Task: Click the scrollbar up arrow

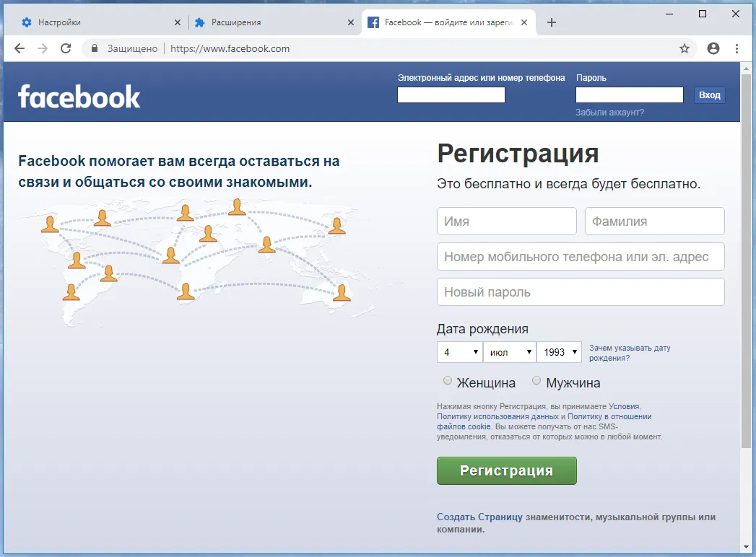Action: (747, 69)
